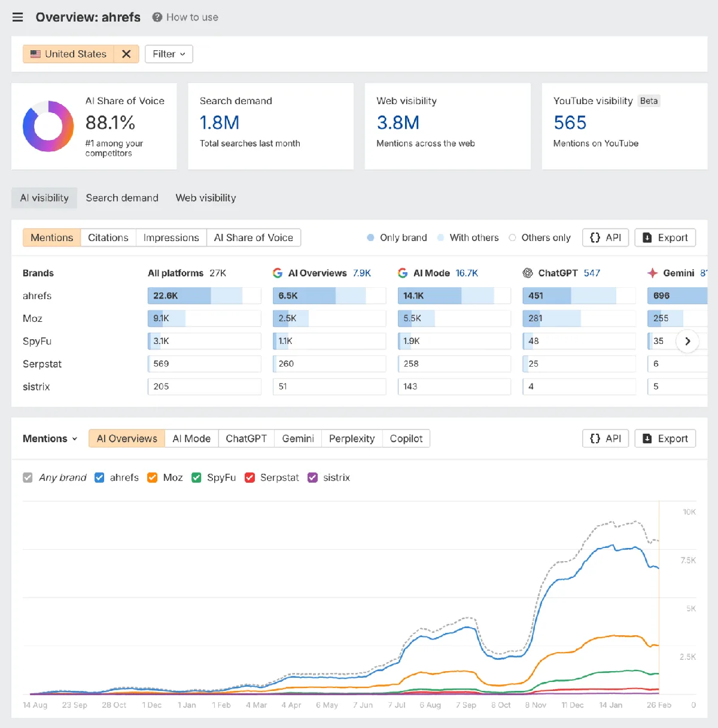Screen dimensions: 718x728
Task: Show Copilot chart data
Action: 406,438
